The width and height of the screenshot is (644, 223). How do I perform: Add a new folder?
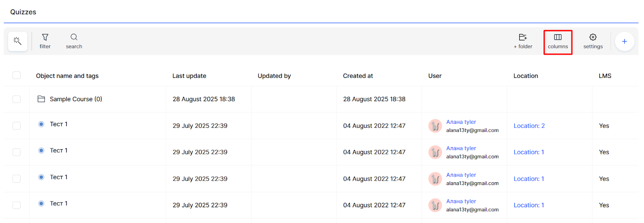coord(523,41)
